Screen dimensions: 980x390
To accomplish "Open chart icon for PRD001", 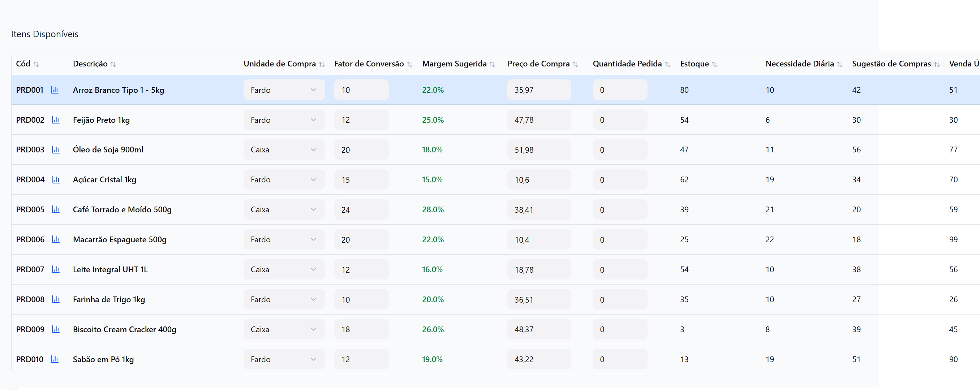I will (x=55, y=90).
